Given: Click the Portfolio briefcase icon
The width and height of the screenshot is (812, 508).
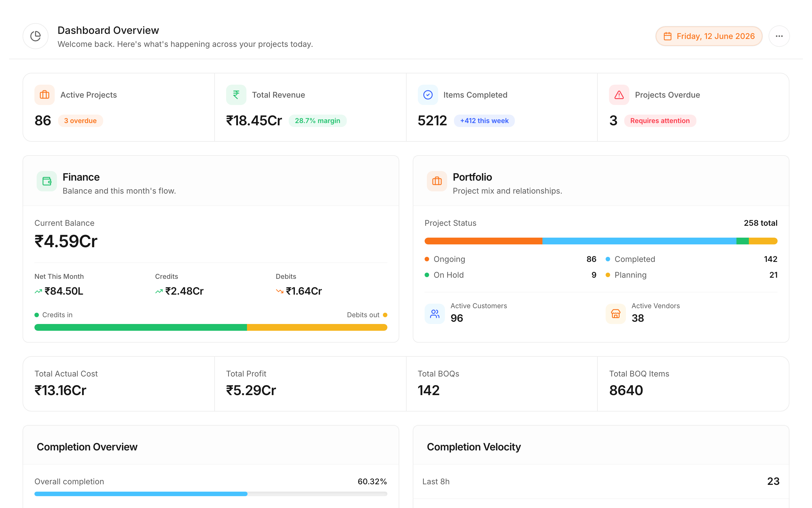Looking at the screenshot, I should (437, 181).
